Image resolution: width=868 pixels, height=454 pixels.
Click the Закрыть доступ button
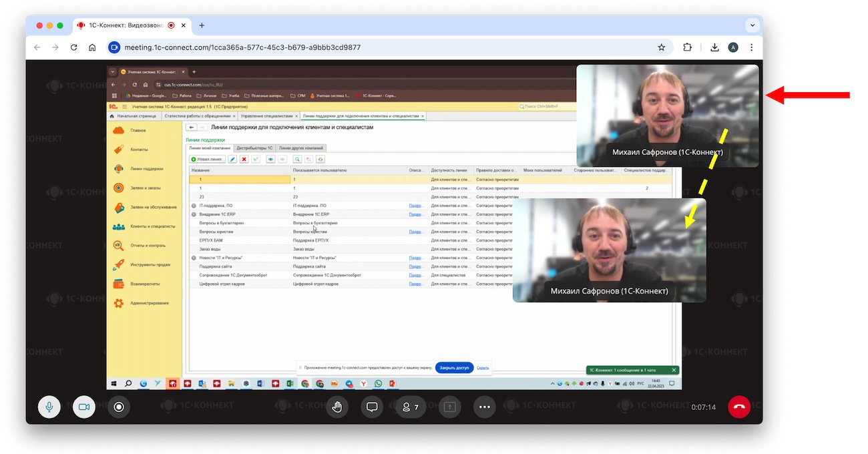(454, 368)
